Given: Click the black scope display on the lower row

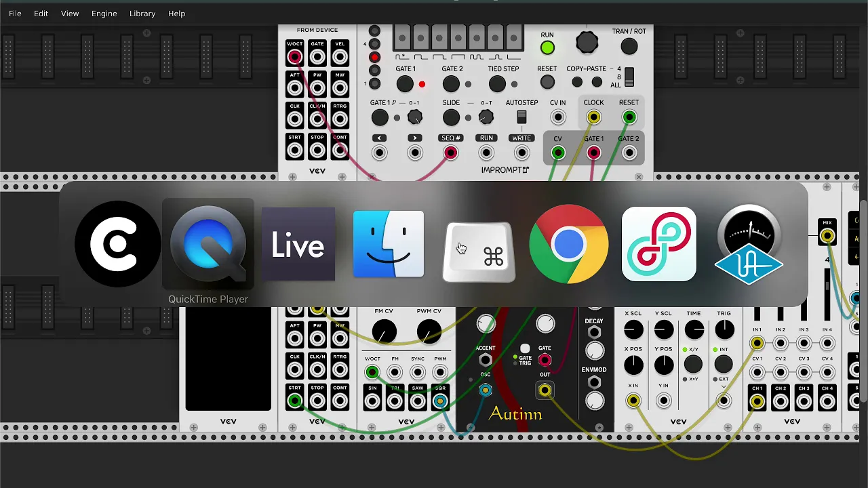Looking at the screenshot, I should tap(228, 359).
